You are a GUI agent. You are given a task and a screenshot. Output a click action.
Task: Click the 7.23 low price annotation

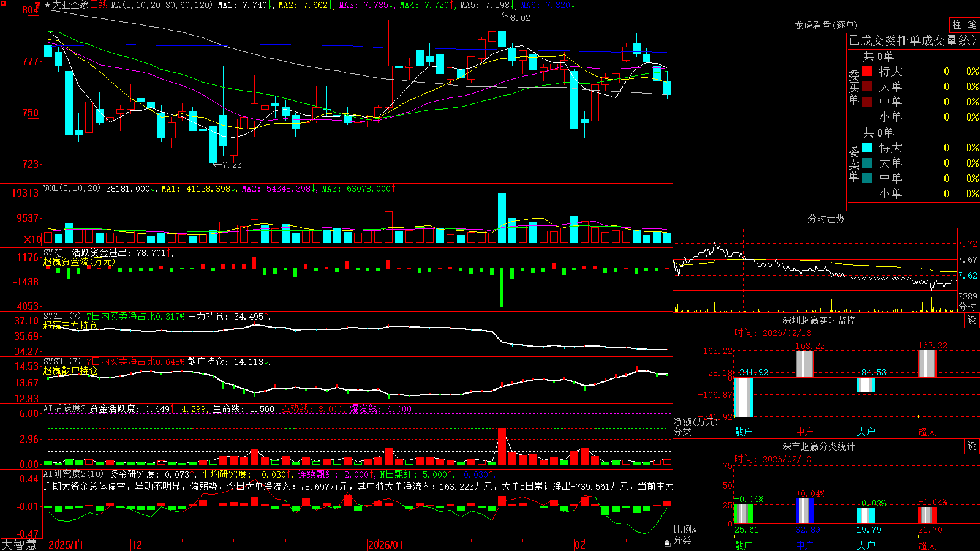(232, 165)
